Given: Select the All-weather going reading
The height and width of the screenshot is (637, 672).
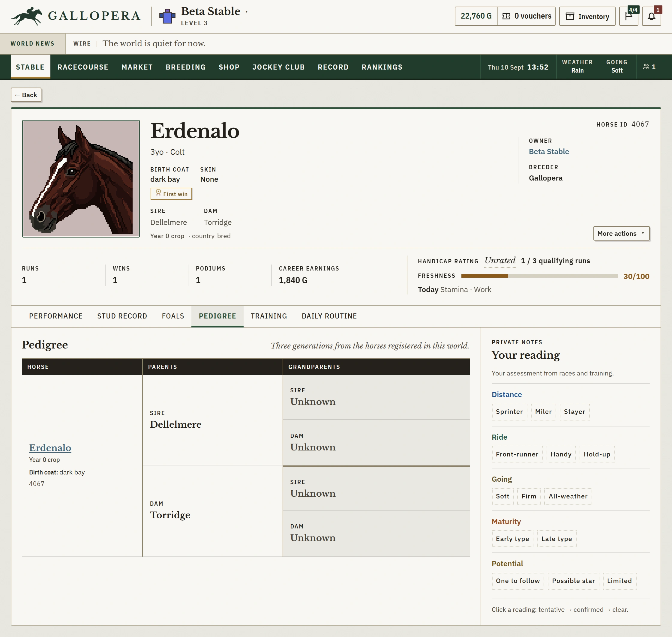Looking at the screenshot, I should [x=568, y=496].
